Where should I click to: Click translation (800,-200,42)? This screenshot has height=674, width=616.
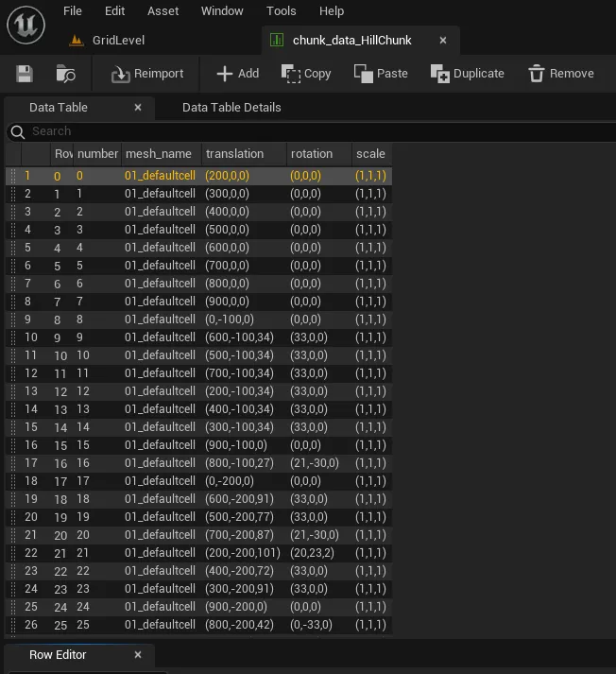click(x=239, y=625)
